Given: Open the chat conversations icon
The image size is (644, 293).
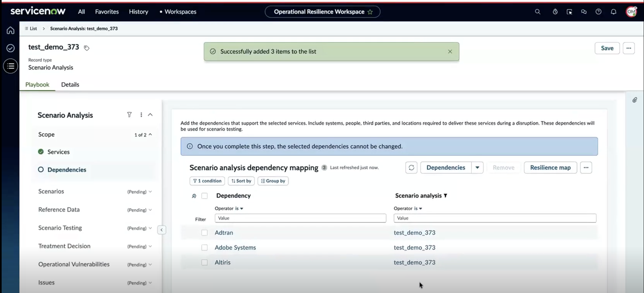Looking at the screenshot, I should pyautogui.click(x=584, y=12).
